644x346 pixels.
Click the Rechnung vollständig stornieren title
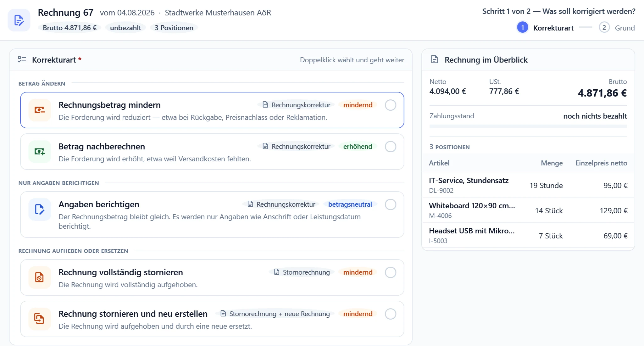click(121, 272)
